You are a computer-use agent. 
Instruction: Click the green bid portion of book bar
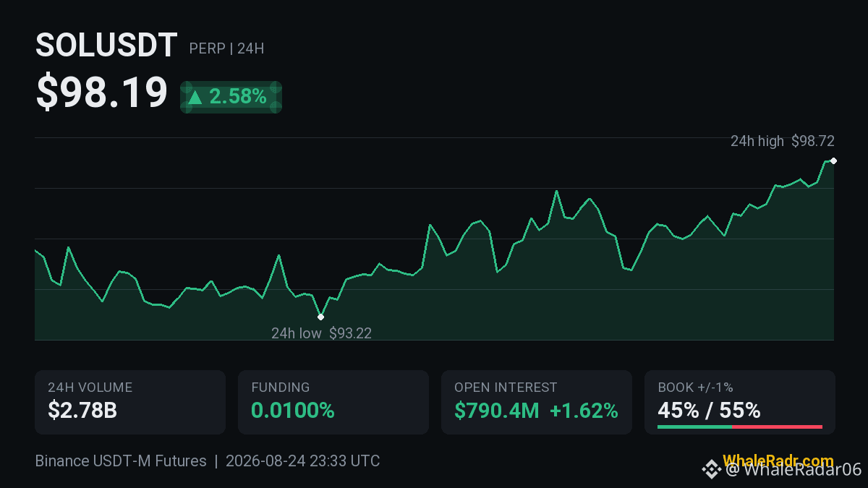click(x=694, y=427)
